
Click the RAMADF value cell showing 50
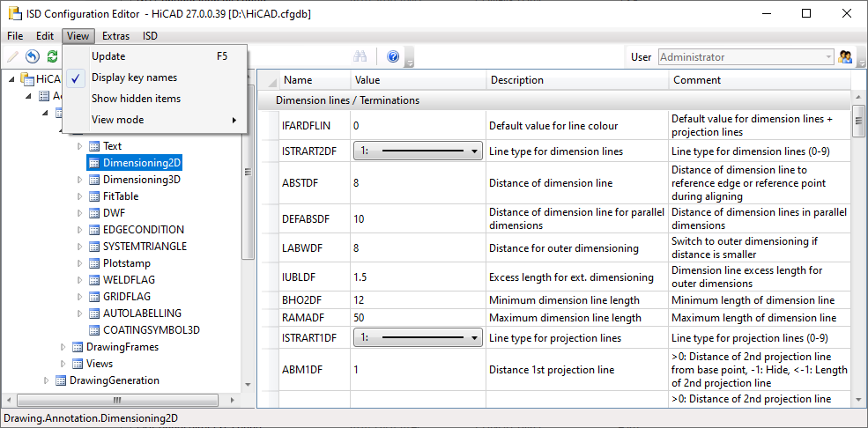(419, 318)
